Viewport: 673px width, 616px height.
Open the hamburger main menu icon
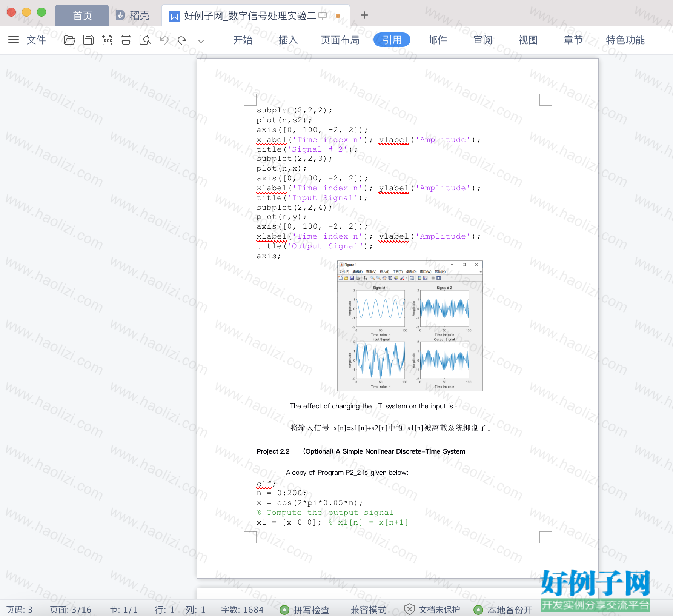14,40
